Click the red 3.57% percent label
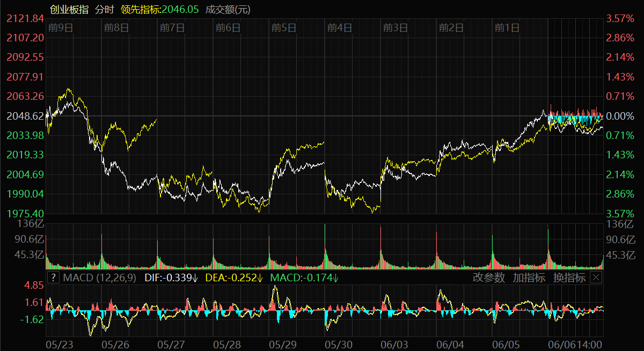Viewport: 644px width, 351px height. [619, 19]
